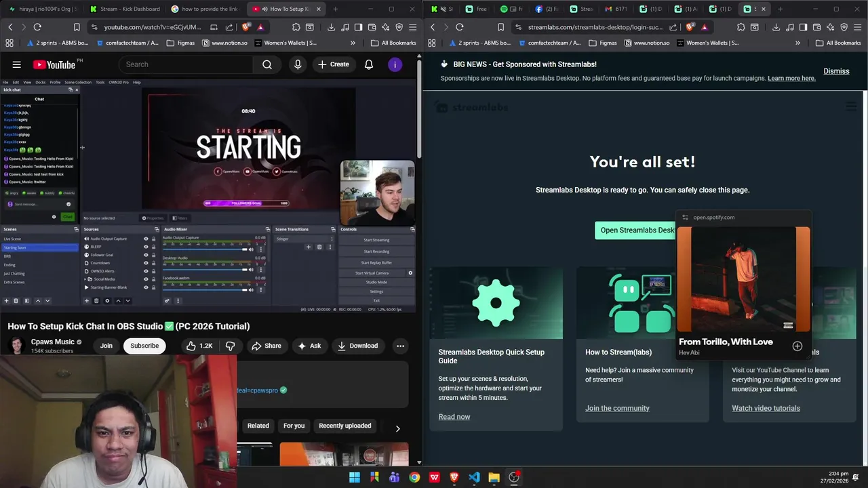Open browser main menu in Streamlabs window
The image size is (868, 488).
click(x=858, y=27)
